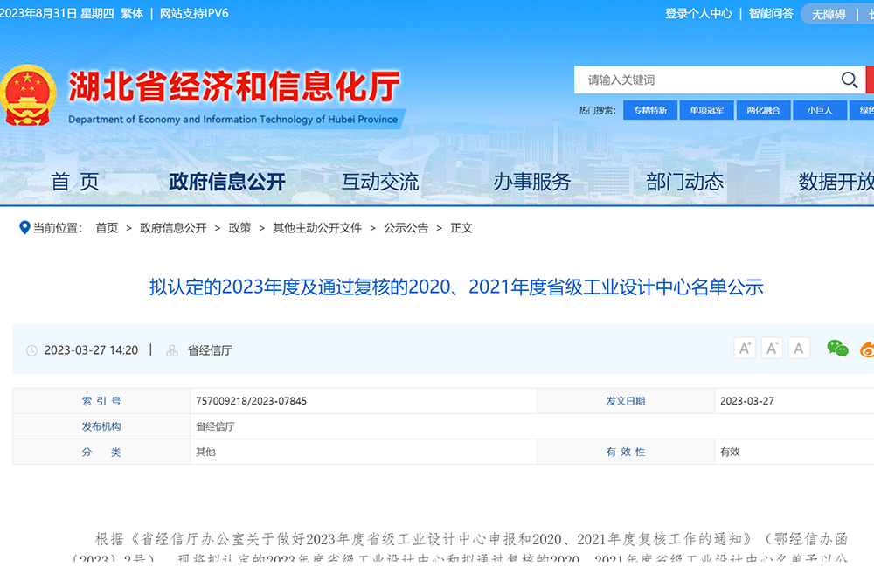This screenshot has width=874, height=588.
Task: Share article via the WeChat icon
Action: pyautogui.click(x=837, y=348)
